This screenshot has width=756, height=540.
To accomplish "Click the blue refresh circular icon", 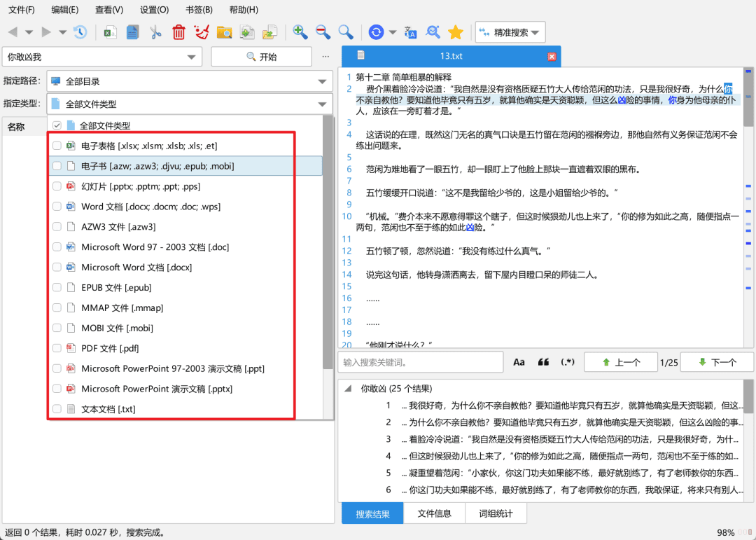I will [x=376, y=32].
